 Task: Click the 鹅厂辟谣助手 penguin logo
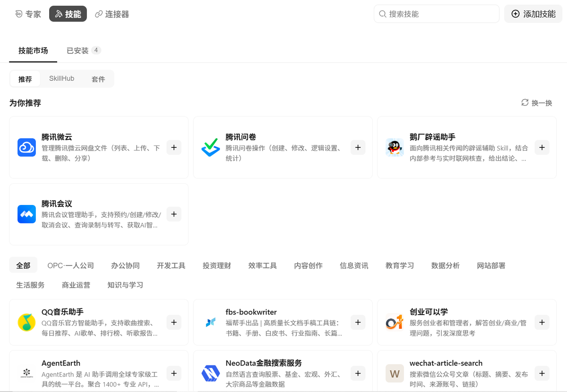point(395,147)
